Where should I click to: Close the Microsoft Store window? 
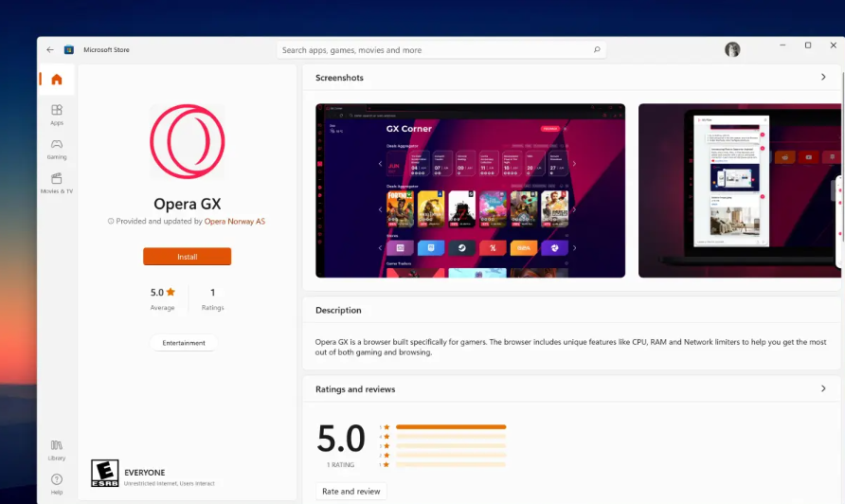833,45
